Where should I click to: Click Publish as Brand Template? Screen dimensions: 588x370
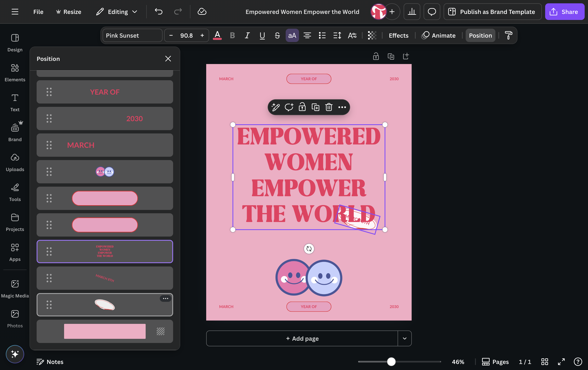point(492,12)
